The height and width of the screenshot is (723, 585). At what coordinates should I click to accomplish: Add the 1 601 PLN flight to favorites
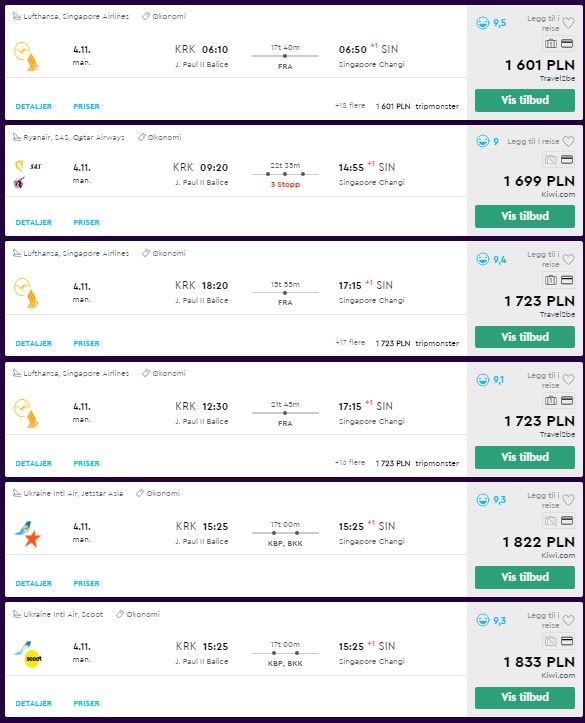click(x=568, y=23)
